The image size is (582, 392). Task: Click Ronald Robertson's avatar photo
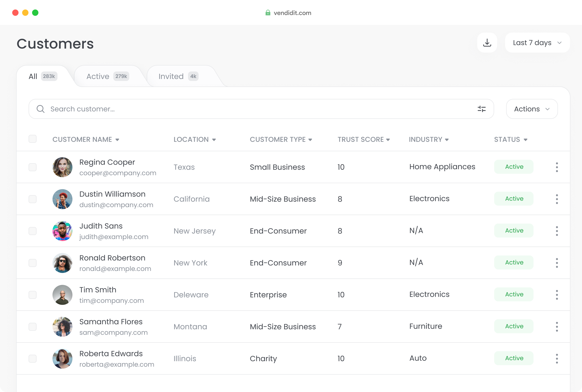(x=63, y=263)
